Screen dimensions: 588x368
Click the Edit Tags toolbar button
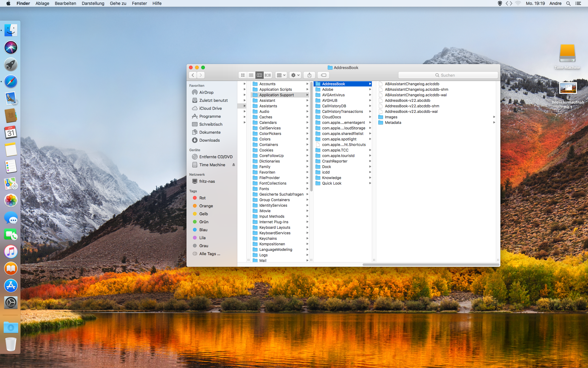click(x=323, y=75)
